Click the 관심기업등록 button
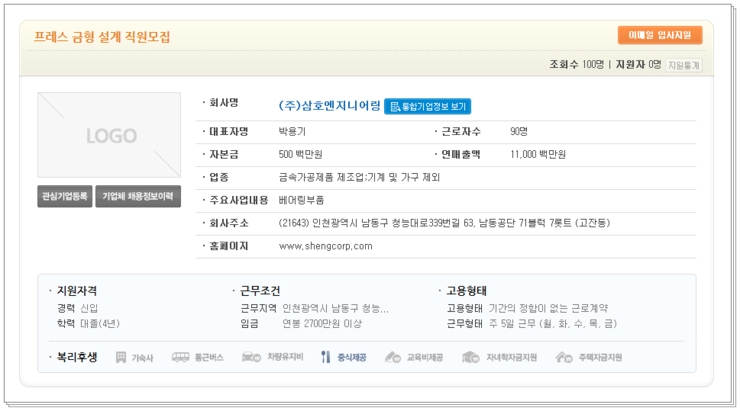Viewport: 740px width, 411px height. 65,196
